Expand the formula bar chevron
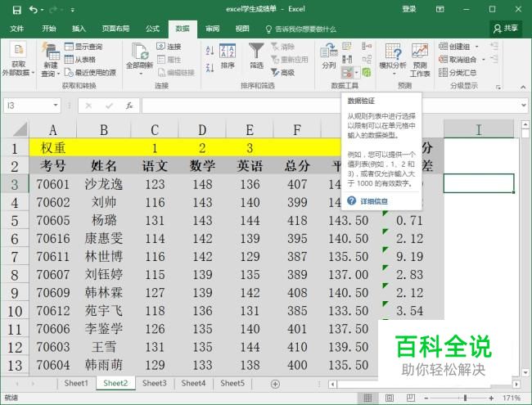532x405 pixels. click(523, 106)
